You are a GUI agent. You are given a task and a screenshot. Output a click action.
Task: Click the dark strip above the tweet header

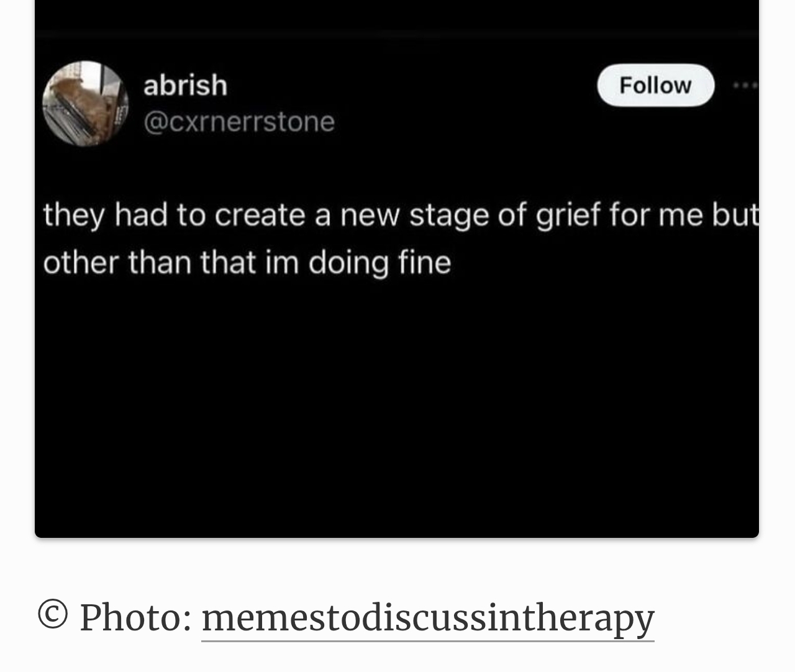pyautogui.click(x=396, y=16)
